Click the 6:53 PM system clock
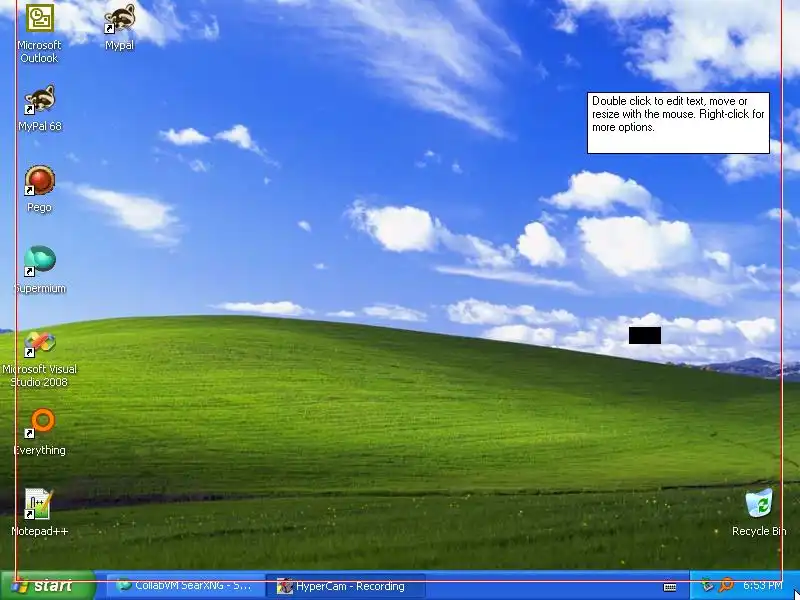This screenshot has width=800, height=600. [762, 585]
